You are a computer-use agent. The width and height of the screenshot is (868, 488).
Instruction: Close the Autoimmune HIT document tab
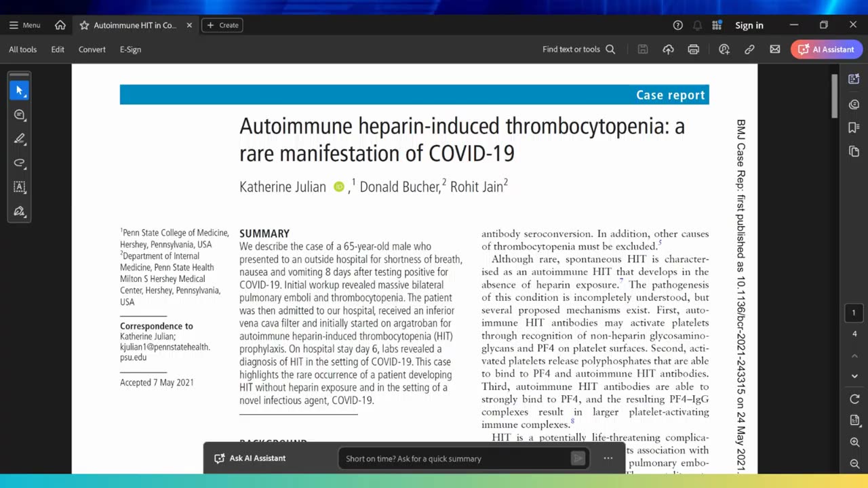coord(189,25)
